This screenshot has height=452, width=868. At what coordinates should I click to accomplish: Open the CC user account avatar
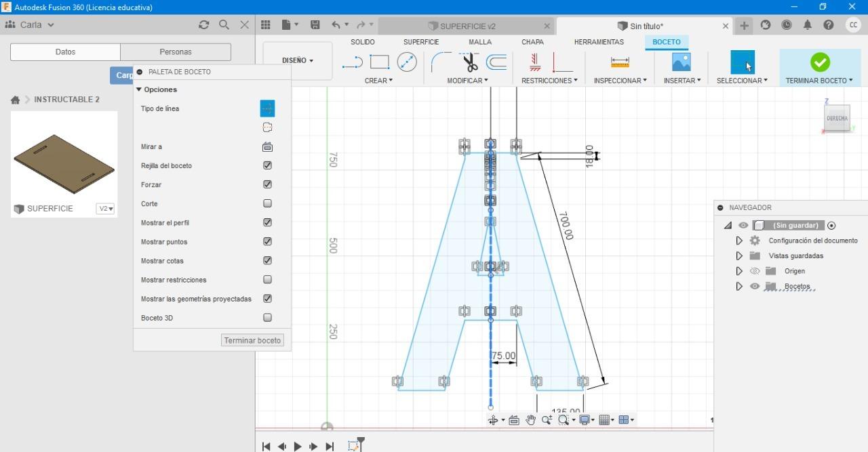(x=853, y=25)
